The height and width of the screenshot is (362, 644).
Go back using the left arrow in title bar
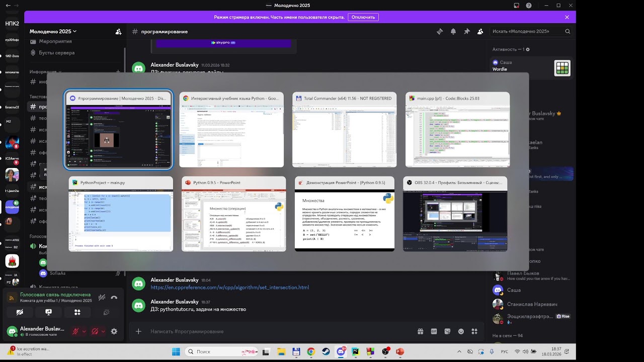coord(8,6)
